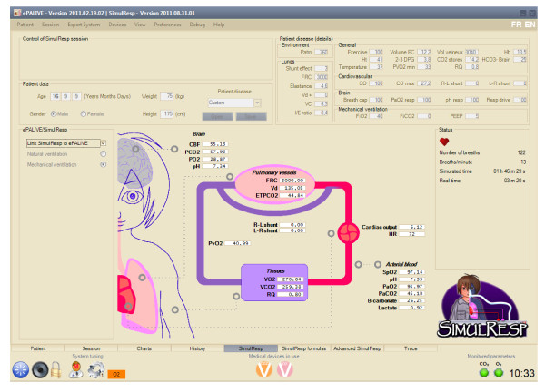Open the Debug menu
The height and width of the screenshot is (392, 545).
click(197, 24)
